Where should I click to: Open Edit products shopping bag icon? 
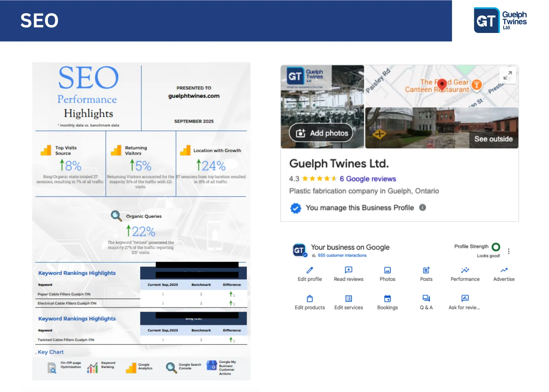coord(310,299)
